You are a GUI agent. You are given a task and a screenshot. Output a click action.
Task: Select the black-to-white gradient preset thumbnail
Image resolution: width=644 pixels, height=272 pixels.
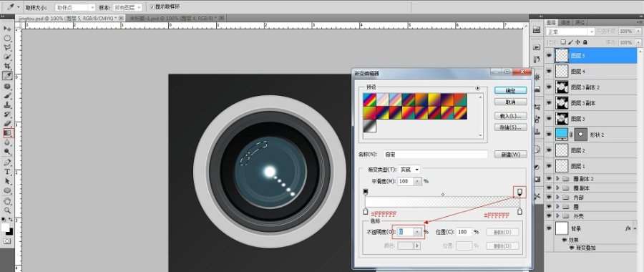tap(370, 126)
